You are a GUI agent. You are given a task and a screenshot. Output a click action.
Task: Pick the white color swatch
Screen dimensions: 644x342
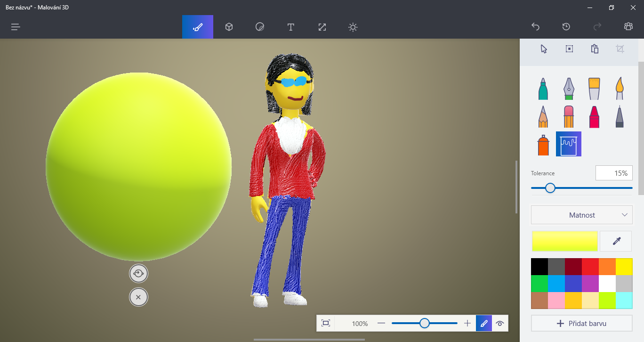tap(607, 284)
